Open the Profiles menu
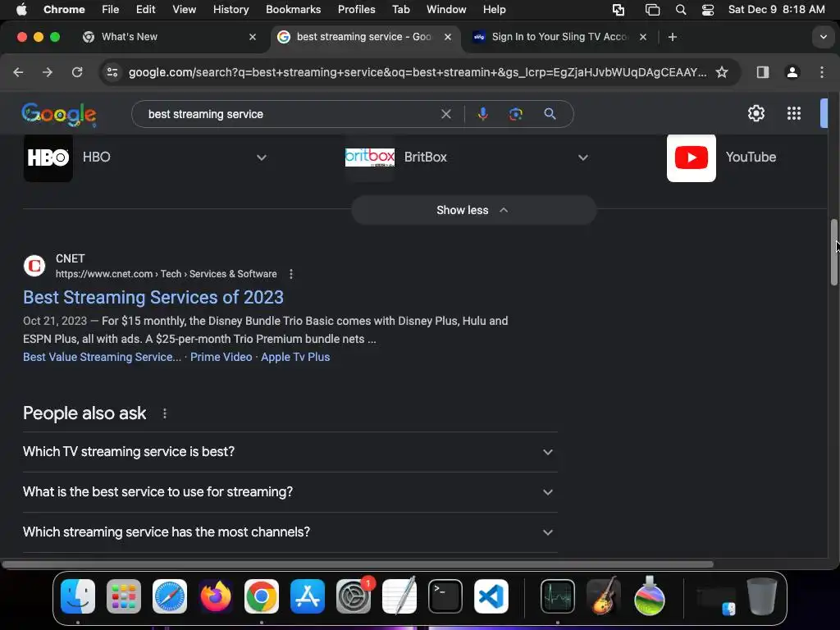 tap(356, 9)
